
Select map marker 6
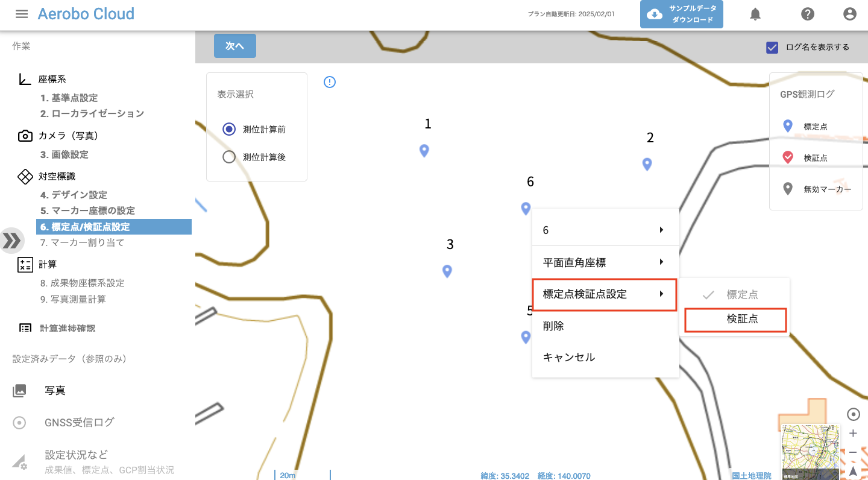tap(526, 209)
